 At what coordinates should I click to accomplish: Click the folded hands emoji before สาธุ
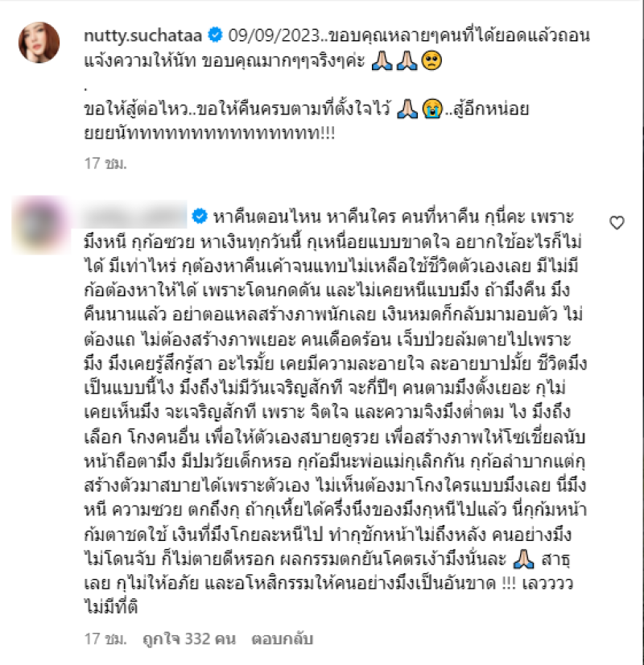[x=524, y=559]
